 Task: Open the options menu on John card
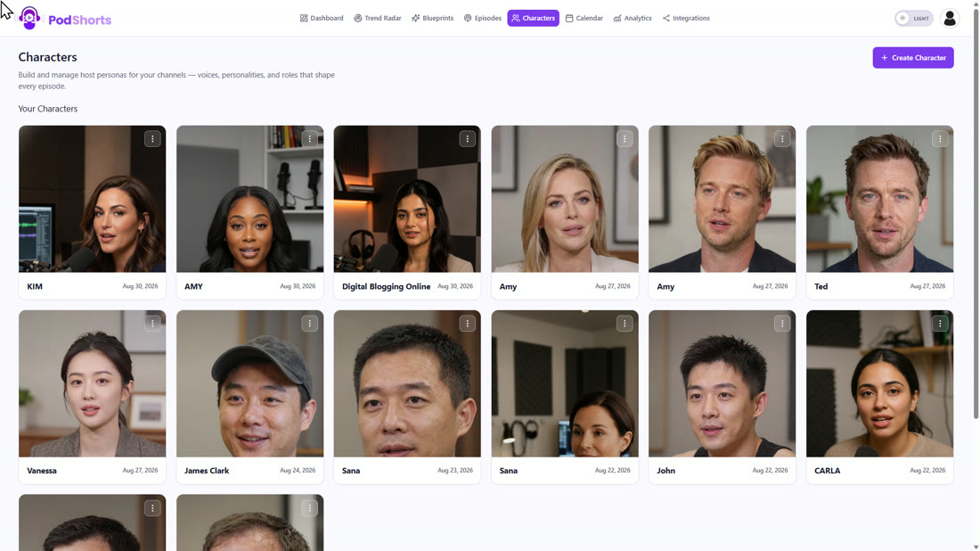point(782,324)
